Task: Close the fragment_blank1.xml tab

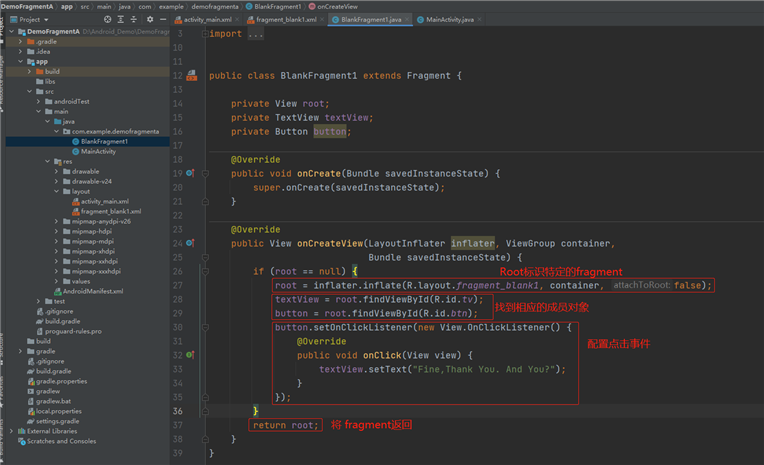Action: pos(322,19)
